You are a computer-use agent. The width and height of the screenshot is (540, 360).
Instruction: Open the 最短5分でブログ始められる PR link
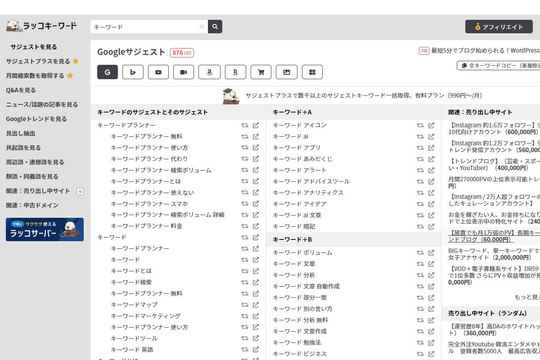[485, 51]
